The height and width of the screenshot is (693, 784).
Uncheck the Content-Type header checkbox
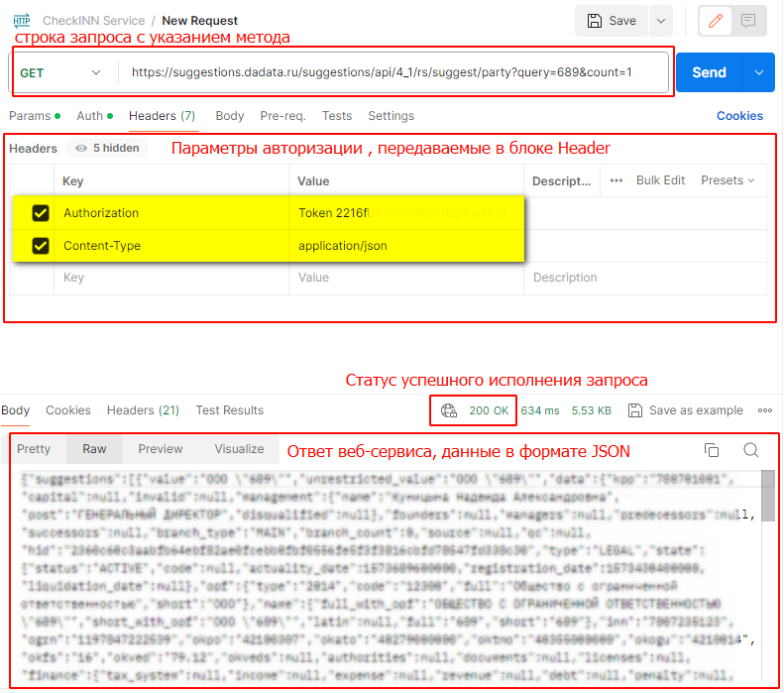tap(41, 246)
